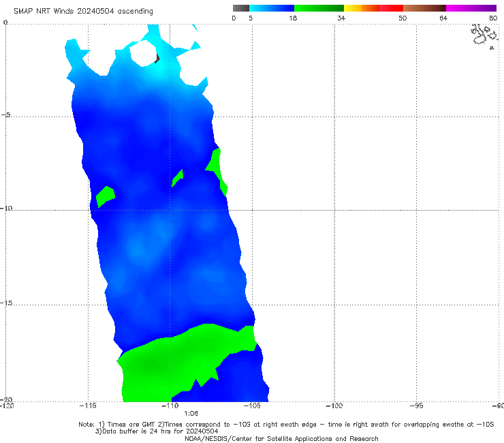Viewport: 504px width, 443px height.
Task: Click the longitude label '-110'
Action: (170, 406)
